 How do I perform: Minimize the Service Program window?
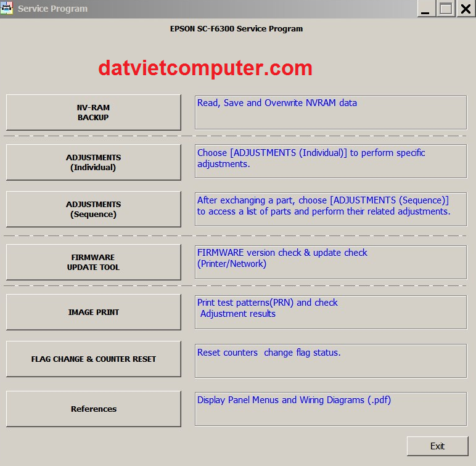click(x=425, y=8)
